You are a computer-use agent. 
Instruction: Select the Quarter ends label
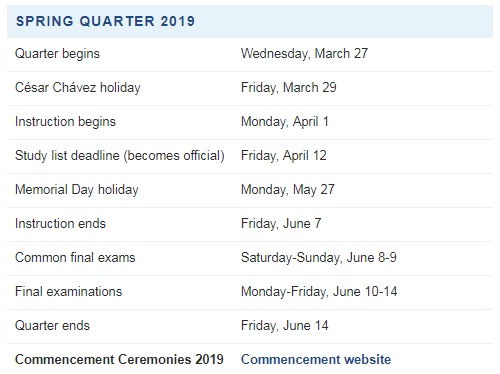coord(52,326)
